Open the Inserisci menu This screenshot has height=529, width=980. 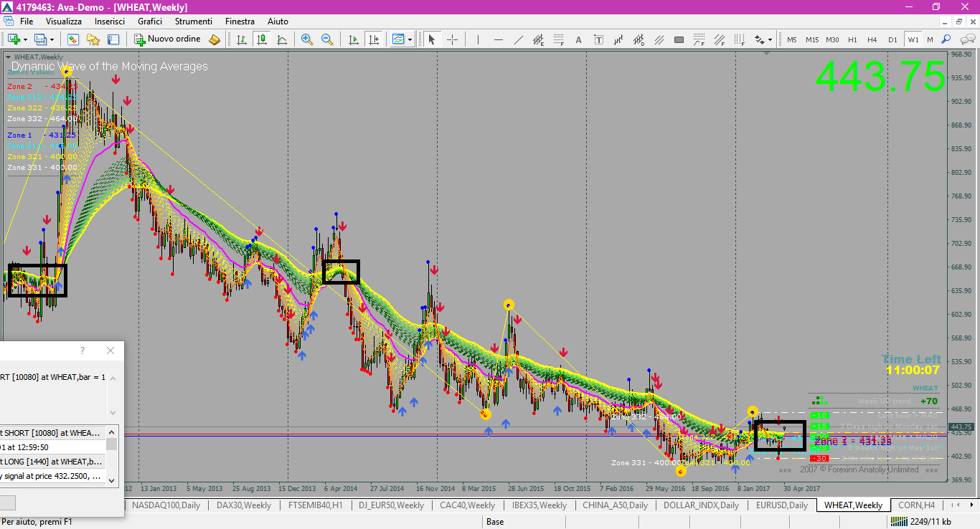coord(110,22)
